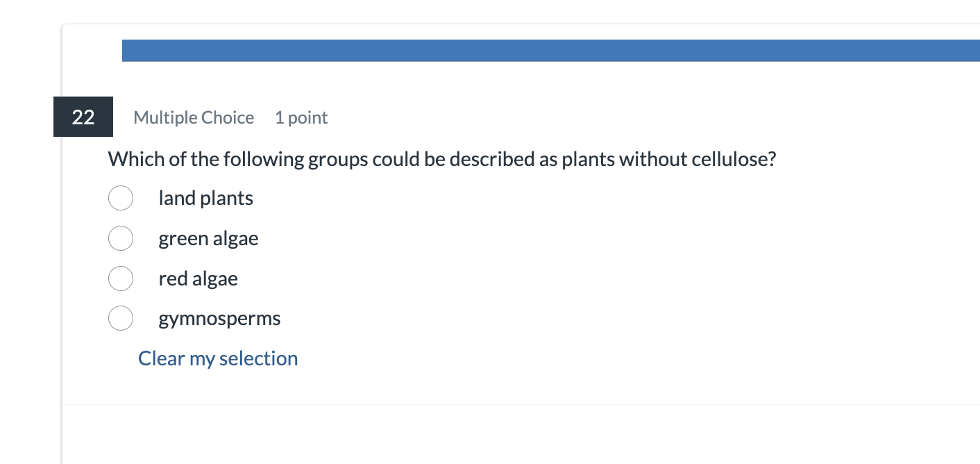
Task: Clear your current answer selection
Action: point(217,358)
